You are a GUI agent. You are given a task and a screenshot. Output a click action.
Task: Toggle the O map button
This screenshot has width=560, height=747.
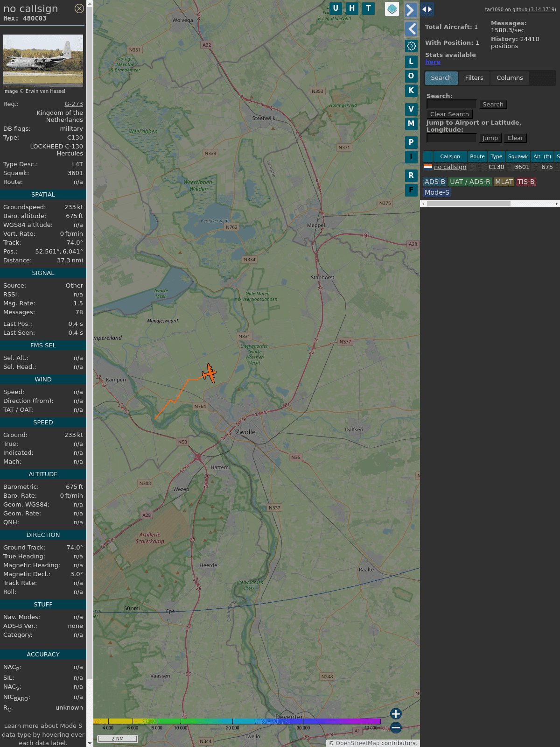(x=411, y=76)
